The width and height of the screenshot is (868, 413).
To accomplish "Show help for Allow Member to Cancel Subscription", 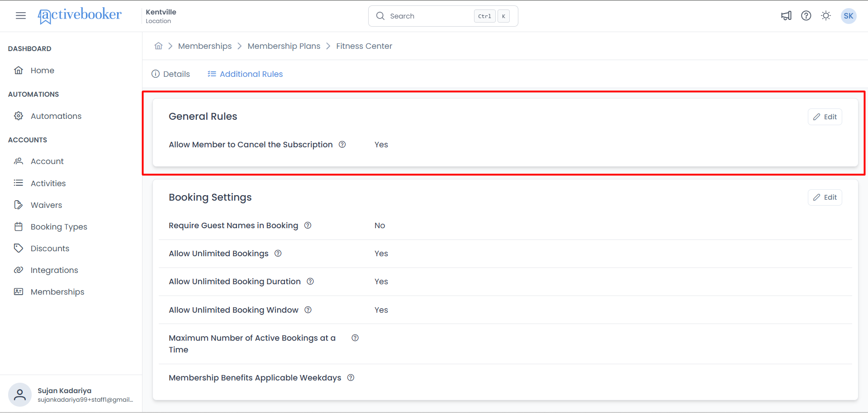I will tap(342, 145).
